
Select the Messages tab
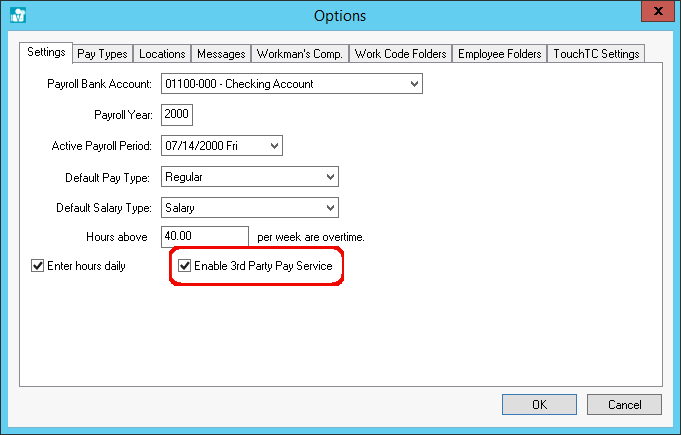pos(221,53)
